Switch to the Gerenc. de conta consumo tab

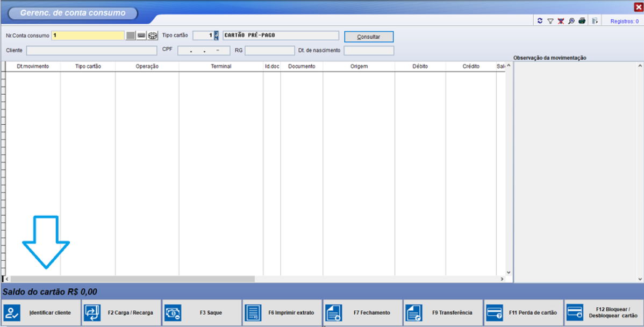[x=73, y=13]
